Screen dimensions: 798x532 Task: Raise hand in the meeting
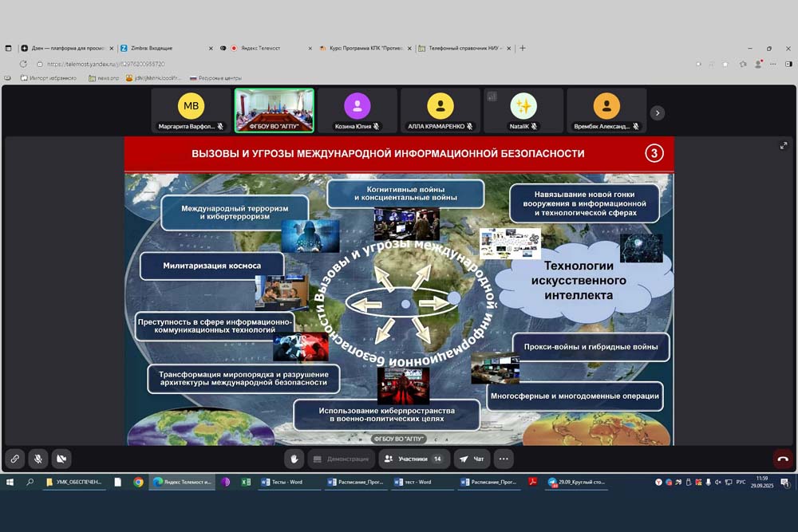pos(294,459)
